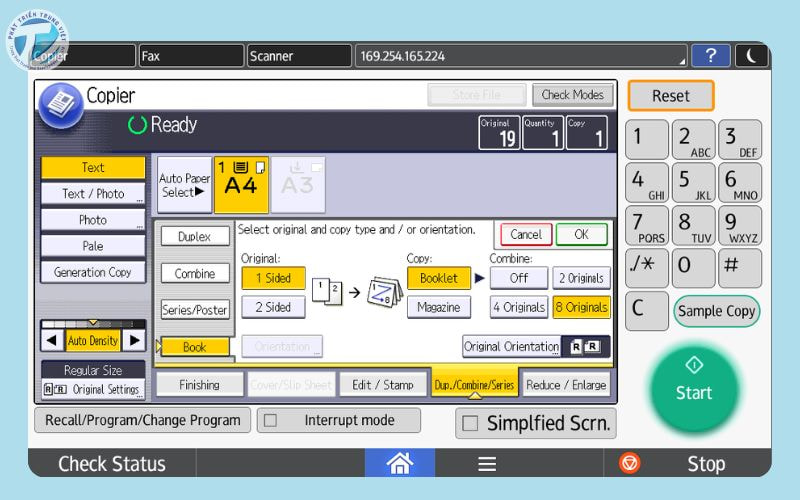This screenshot has width=800, height=500.
Task: Tap the question mark help icon
Action: pos(710,56)
